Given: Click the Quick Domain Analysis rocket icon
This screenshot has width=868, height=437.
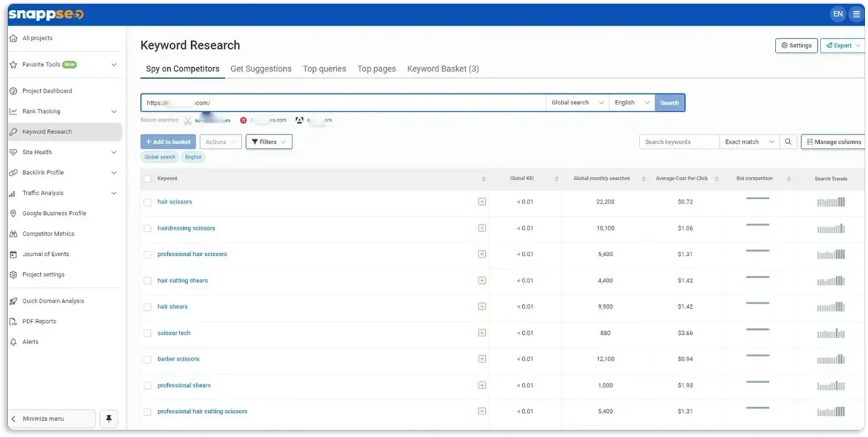Looking at the screenshot, I should (x=13, y=301).
